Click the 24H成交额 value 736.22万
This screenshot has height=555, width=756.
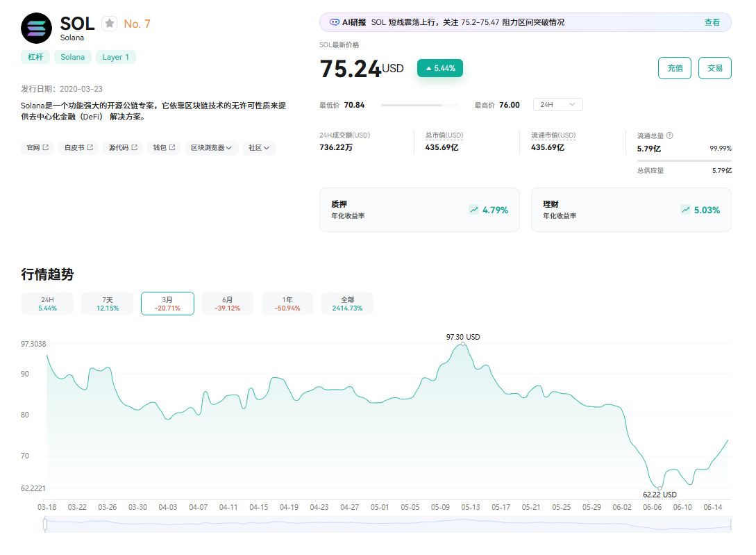(x=336, y=147)
